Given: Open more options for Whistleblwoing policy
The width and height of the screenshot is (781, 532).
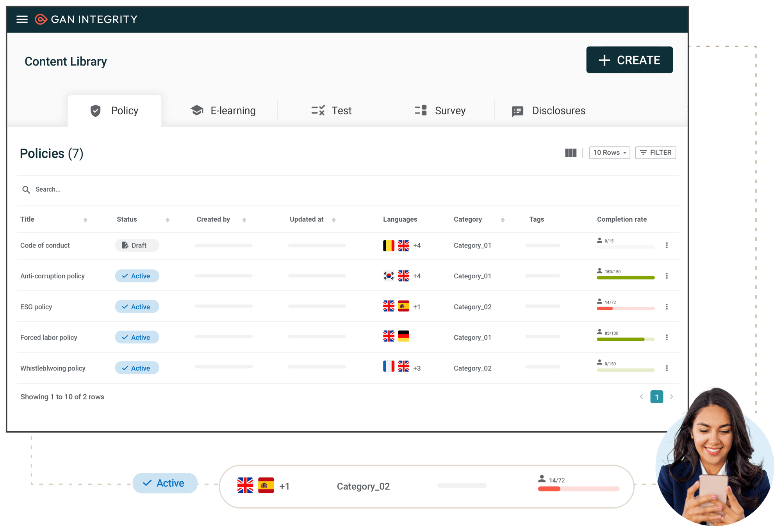Looking at the screenshot, I should (667, 368).
